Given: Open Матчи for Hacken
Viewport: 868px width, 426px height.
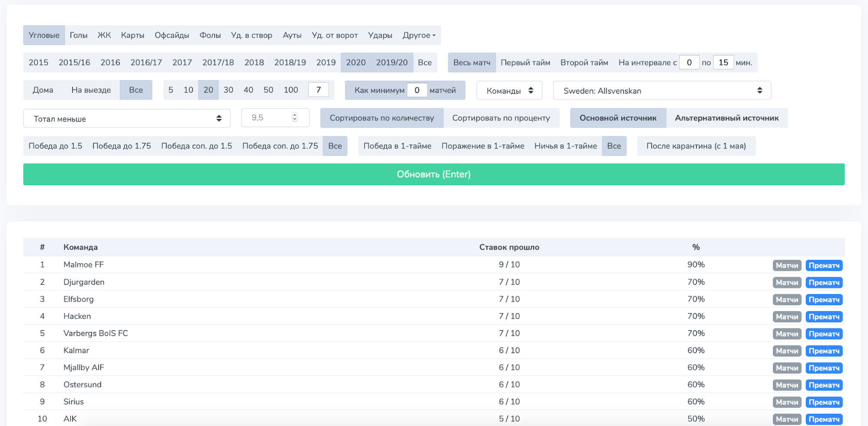Looking at the screenshot, I should click(x=787, y=317).
